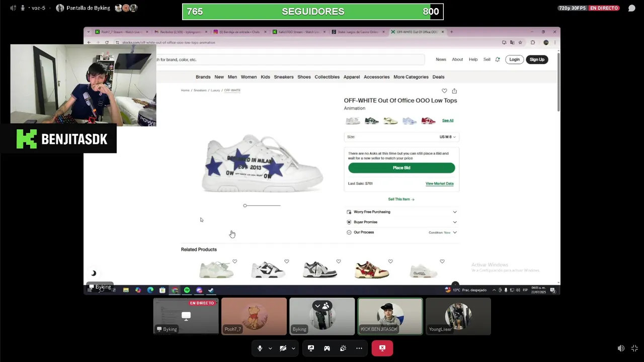
Task: Open the soundboard icon
Action: coord(343,348)
